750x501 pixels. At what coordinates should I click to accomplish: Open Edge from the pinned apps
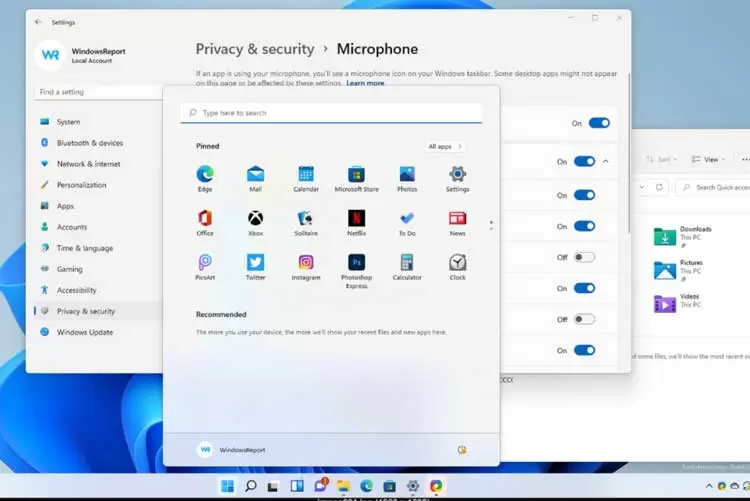205,178
